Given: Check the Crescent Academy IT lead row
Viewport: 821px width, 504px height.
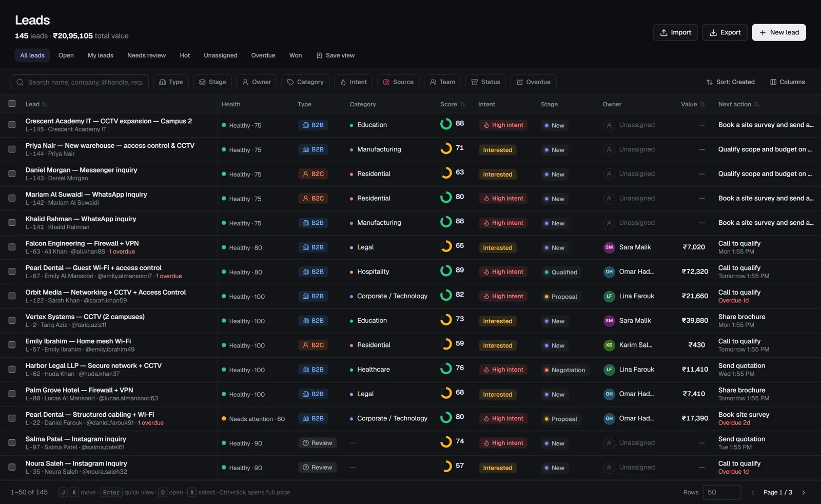Looking at the screenshot, I should [12, 125].
